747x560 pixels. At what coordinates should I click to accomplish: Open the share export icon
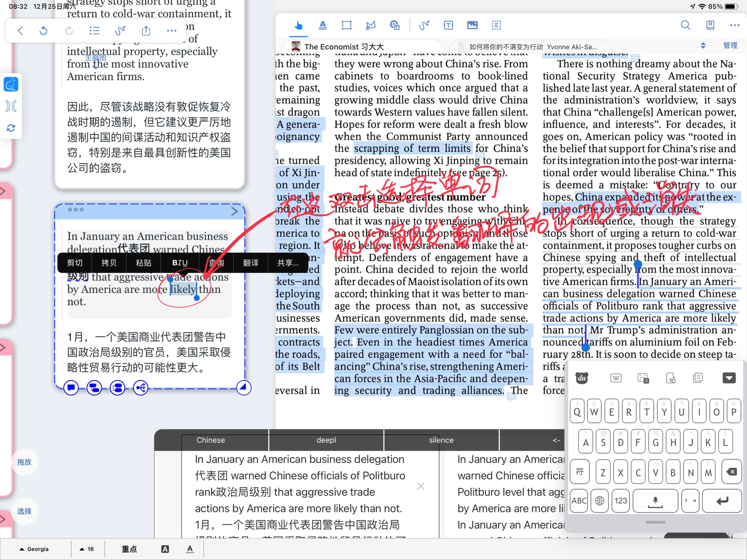coord(146,31)
